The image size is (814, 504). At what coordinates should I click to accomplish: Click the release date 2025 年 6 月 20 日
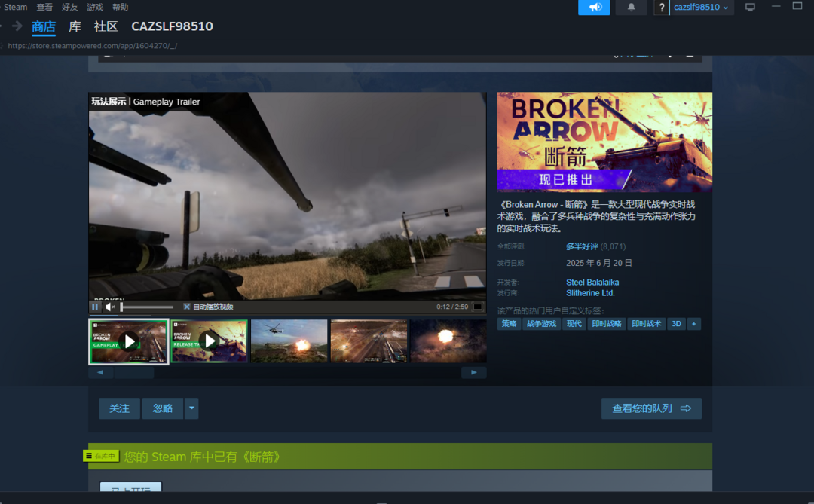point(599,263)
